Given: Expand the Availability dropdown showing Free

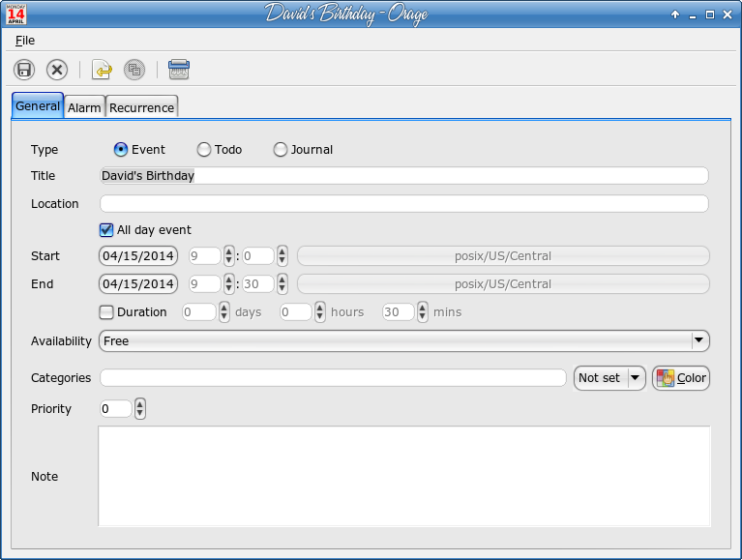Looking at the screenshot, I should (x=404, y=341).
